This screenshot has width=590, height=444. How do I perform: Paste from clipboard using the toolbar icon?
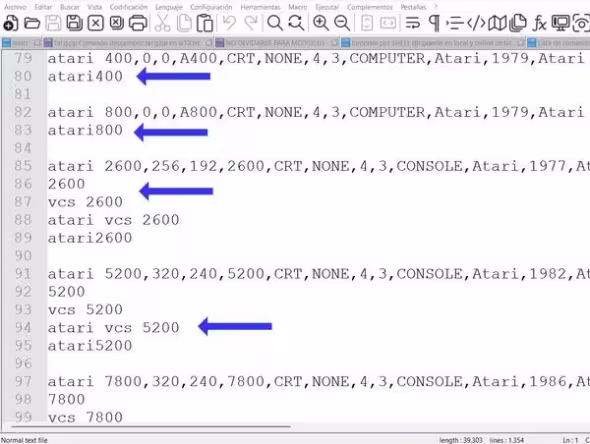click(x=205, y=23)
